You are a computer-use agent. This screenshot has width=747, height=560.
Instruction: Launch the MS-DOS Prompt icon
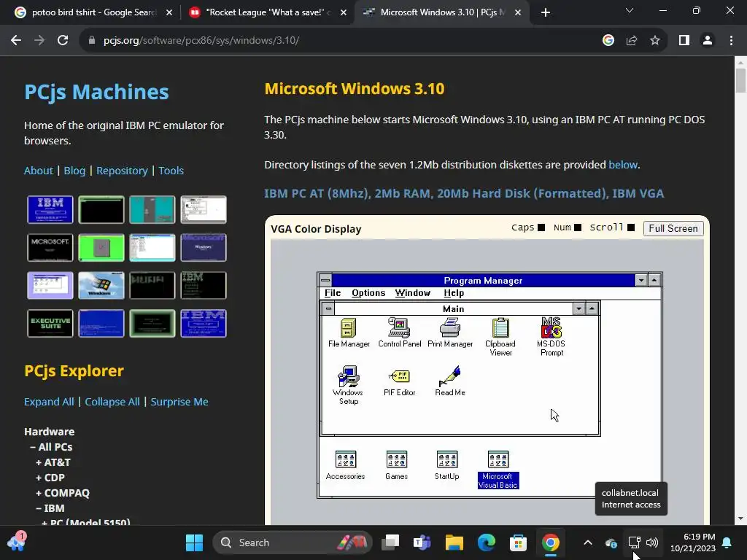(551, 337)
